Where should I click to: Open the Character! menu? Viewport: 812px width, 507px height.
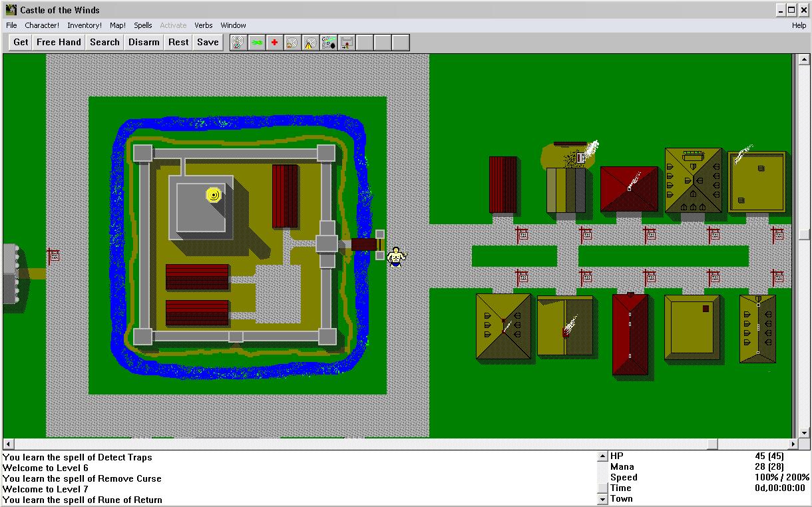click(x=42, y=25)
